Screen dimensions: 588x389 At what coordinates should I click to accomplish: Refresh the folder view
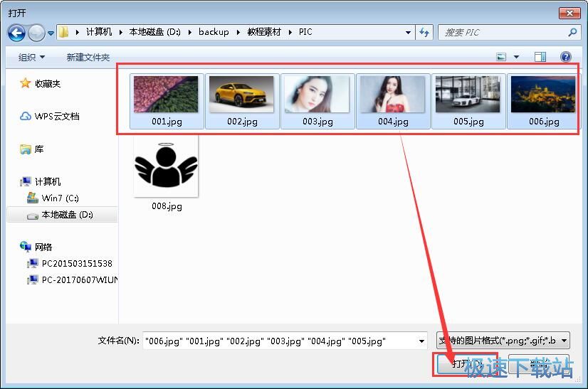(x=424, y=33)
